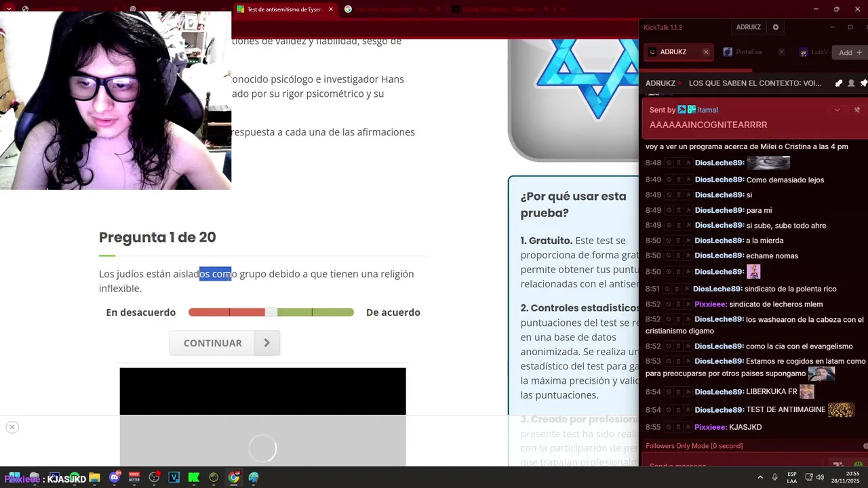This screenshot has width=868, height=488.
Task: Click the CONTINUAR button
Action: 212,343
